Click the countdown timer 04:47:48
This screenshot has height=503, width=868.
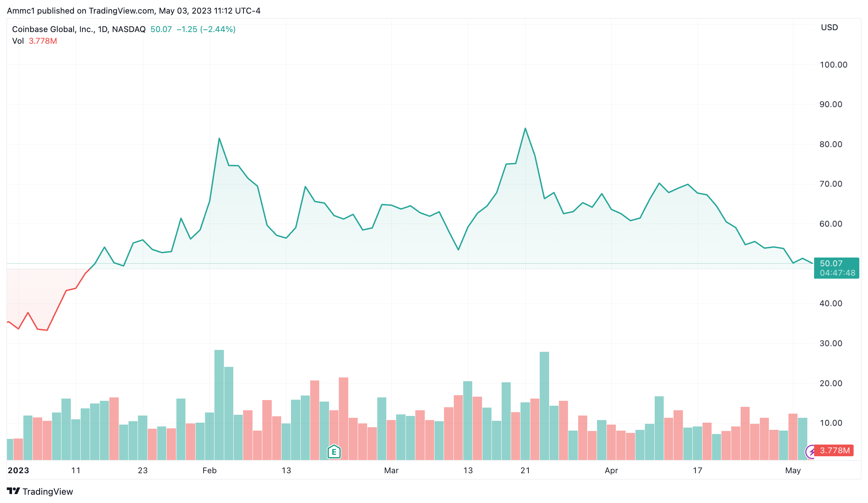[837, 273]
